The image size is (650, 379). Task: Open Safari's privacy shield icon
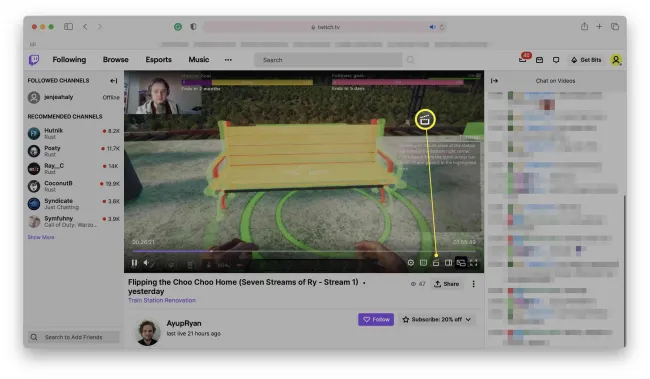[x=193, y=27]
